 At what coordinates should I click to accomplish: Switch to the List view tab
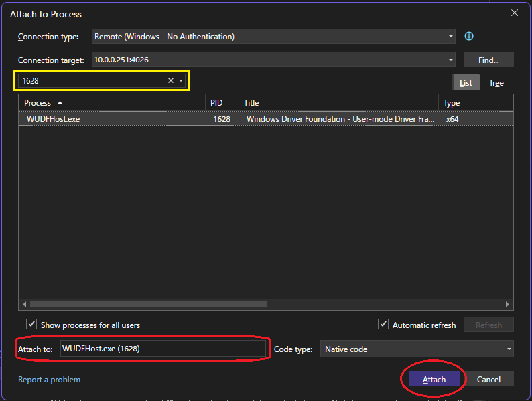coord(466,83)
